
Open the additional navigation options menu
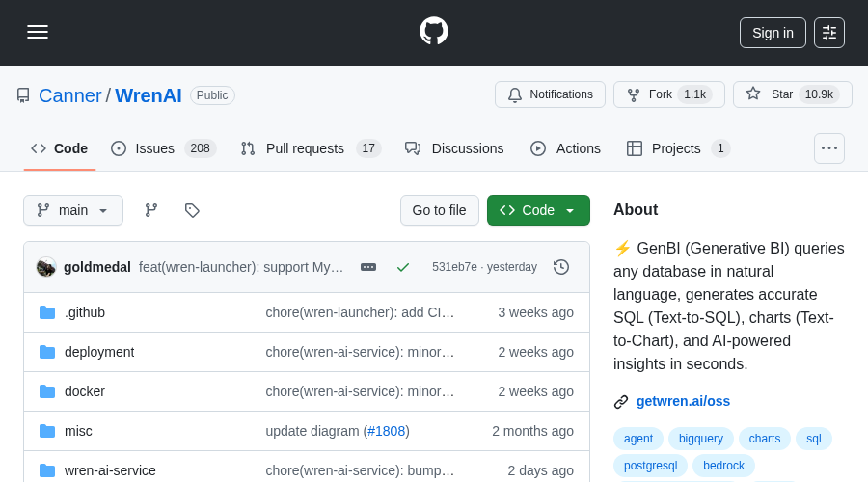[x=829, y=148]
